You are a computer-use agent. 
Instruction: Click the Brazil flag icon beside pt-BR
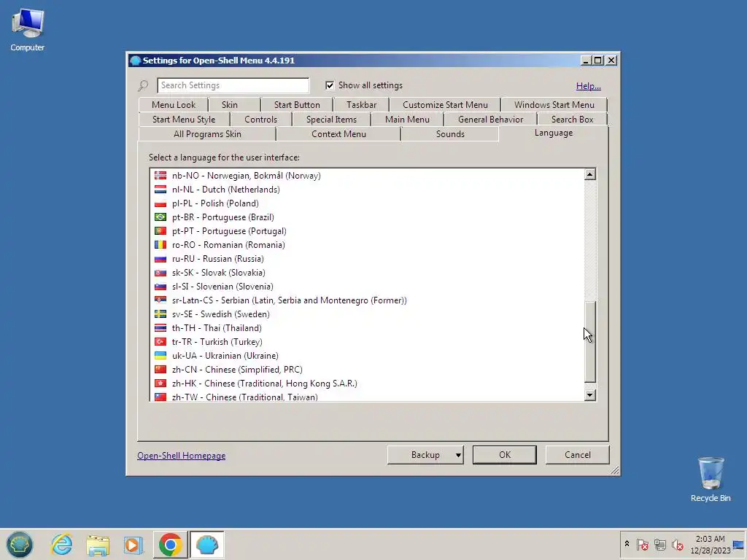pyautogui.click(x=160, y=217)
